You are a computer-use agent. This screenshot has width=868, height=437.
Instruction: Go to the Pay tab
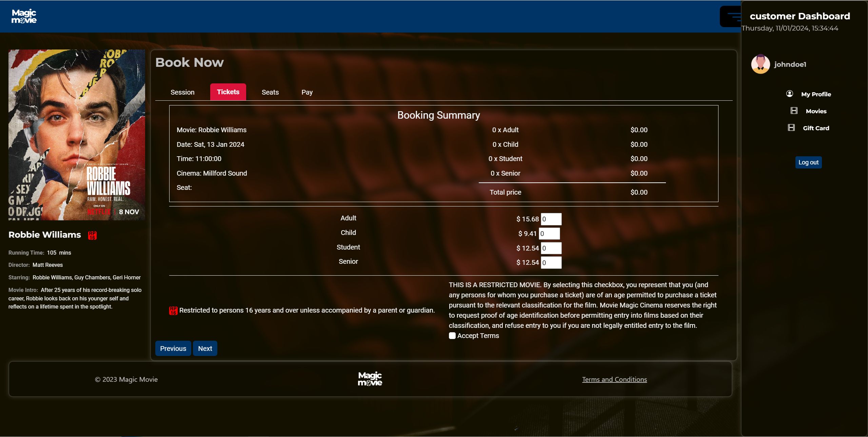[307, 92]
